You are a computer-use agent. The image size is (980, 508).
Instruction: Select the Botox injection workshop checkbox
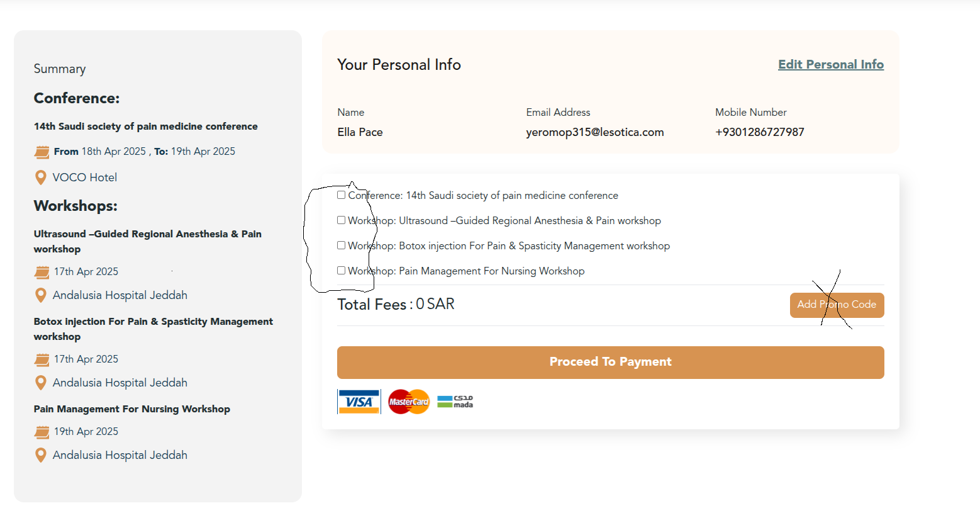[342, 246]
